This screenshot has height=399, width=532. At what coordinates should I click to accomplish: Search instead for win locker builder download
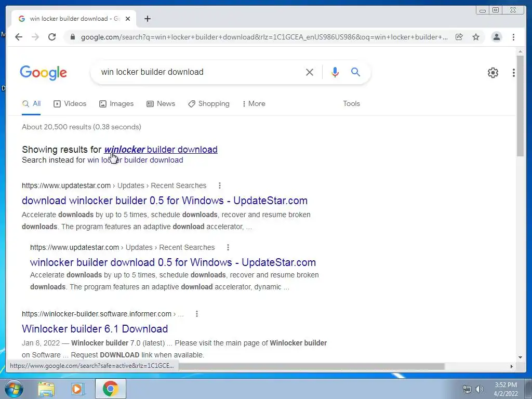pos(136,160)
